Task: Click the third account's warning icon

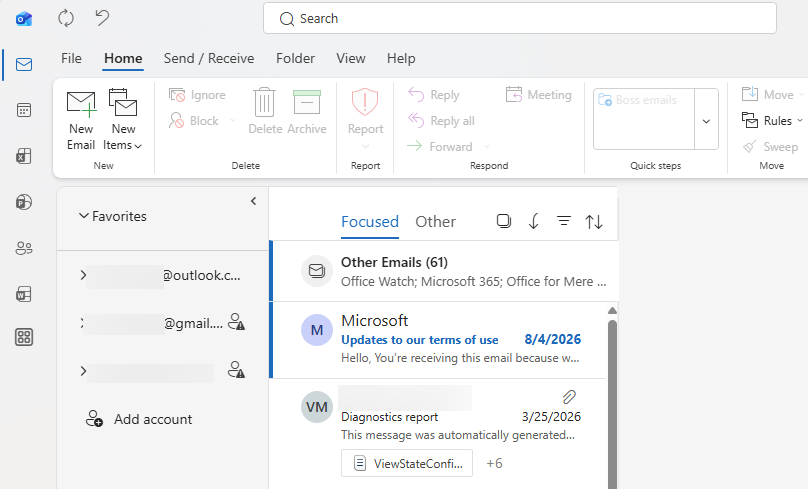Action: [236, 369]
